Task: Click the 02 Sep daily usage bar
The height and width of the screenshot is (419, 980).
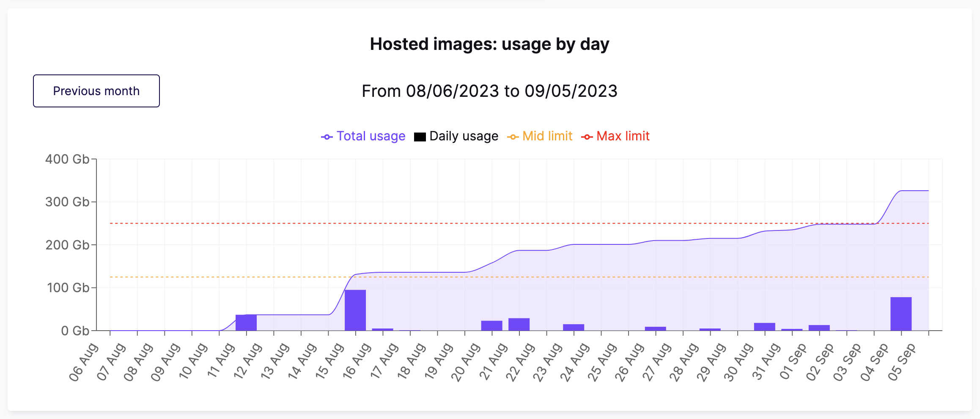Action: coord(819,328)
